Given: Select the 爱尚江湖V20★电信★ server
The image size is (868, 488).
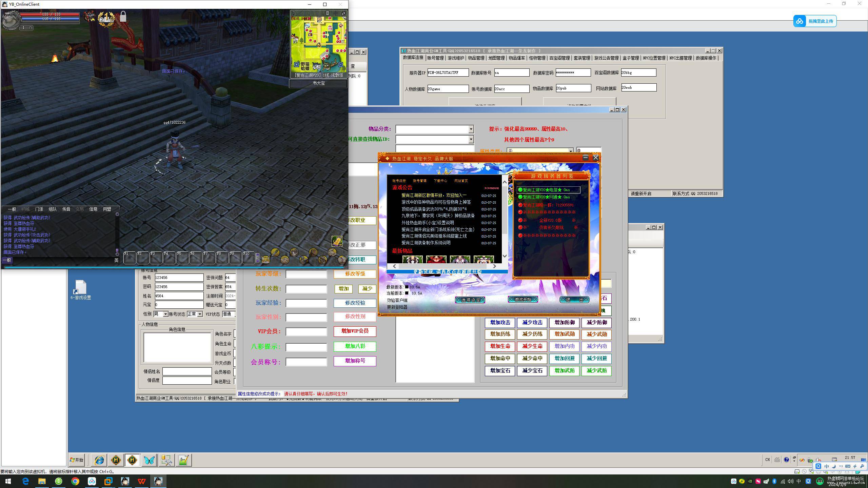Looking at the screenshot, I should pyautogui.click(x=548, y=190).
